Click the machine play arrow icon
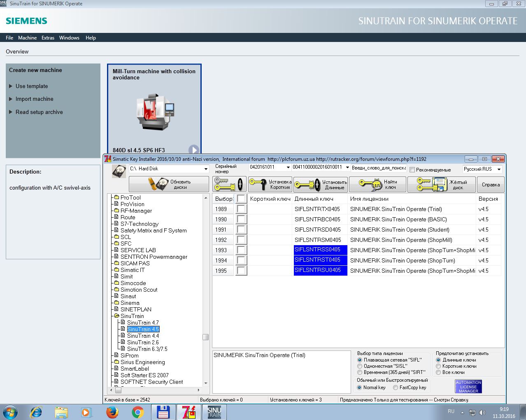The width and height of the screenshot is (526, 420). (x=193, y=150)
